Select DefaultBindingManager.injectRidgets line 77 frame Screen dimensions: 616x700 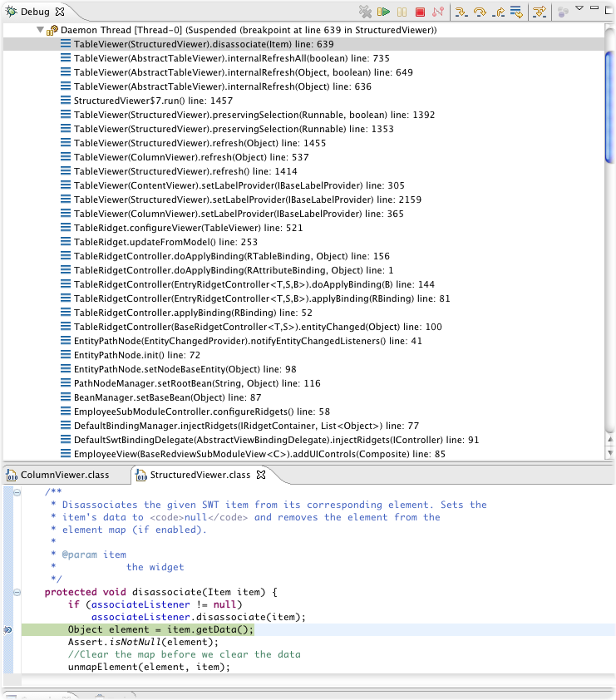[x=246, y=426]
